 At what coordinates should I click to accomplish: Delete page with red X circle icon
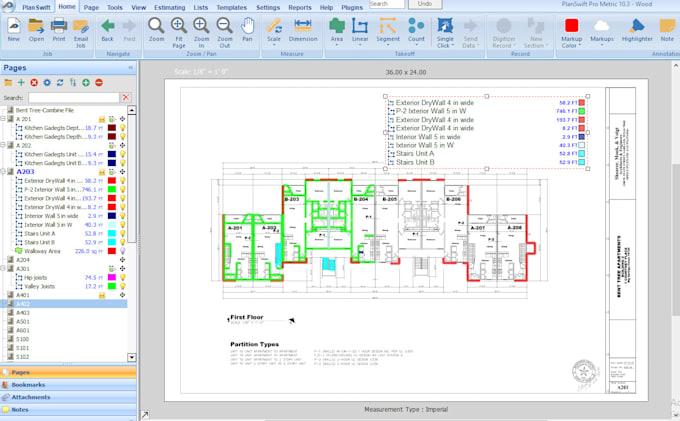point(34,82)
